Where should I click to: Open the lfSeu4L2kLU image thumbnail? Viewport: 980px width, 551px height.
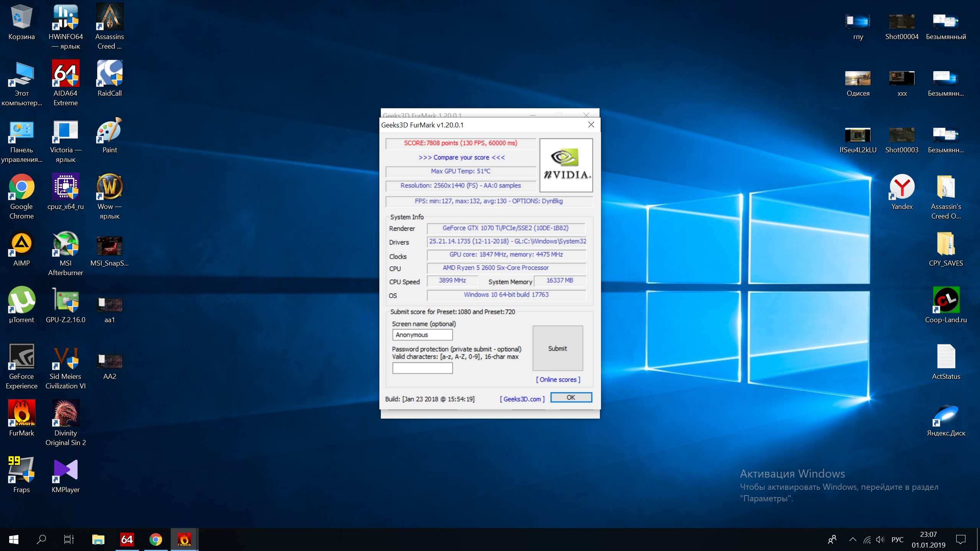(x=858, y=135)
